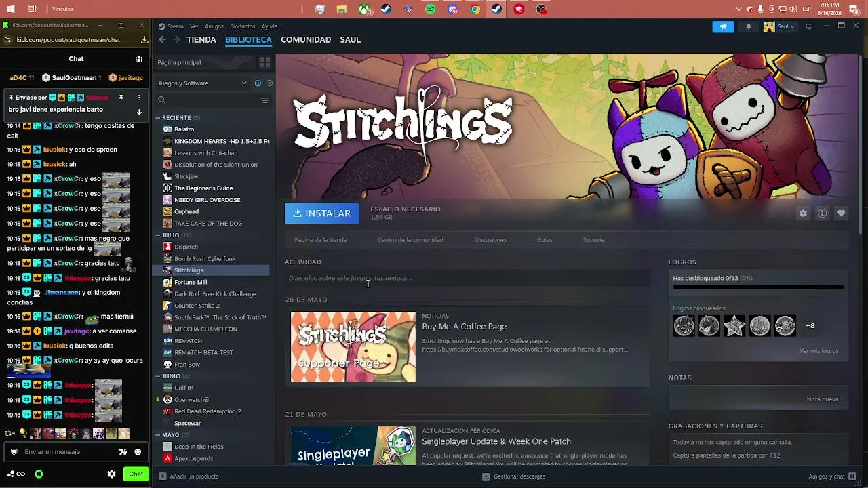Screen dimensions: 868x488
Task: Open the Ver menu
Action: [x=195, y=26]
